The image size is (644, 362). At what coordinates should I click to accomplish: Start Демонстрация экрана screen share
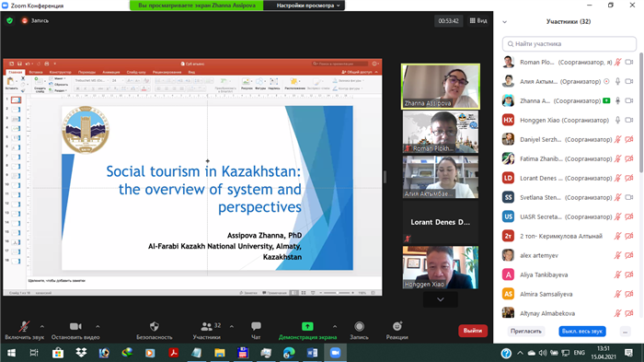click(307, 331)
